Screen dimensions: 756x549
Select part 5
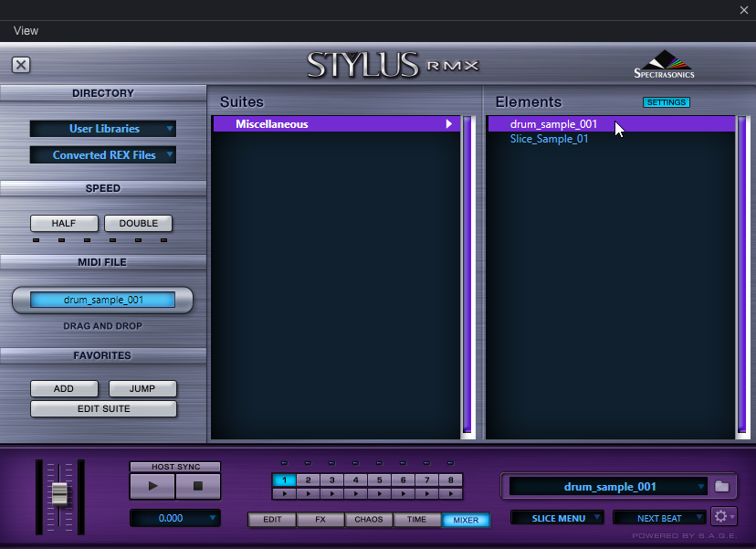[380, 480]
